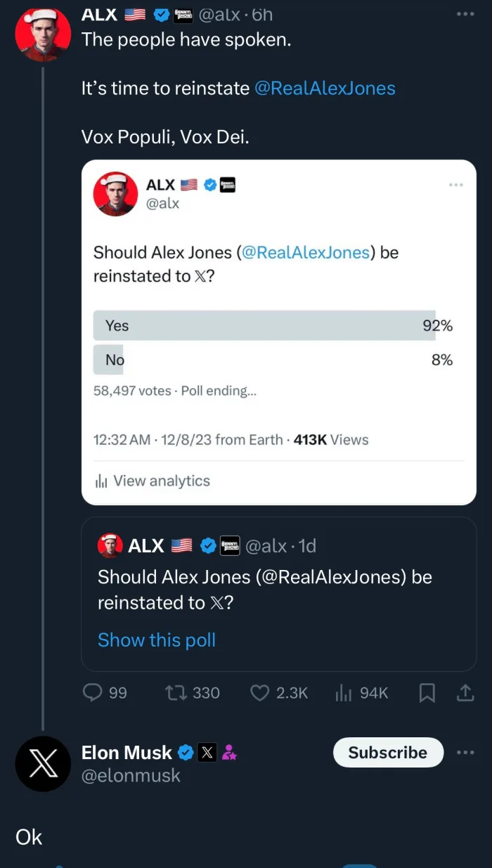
Task: Tap the reply comment icon showing 99
Action: 93,693
